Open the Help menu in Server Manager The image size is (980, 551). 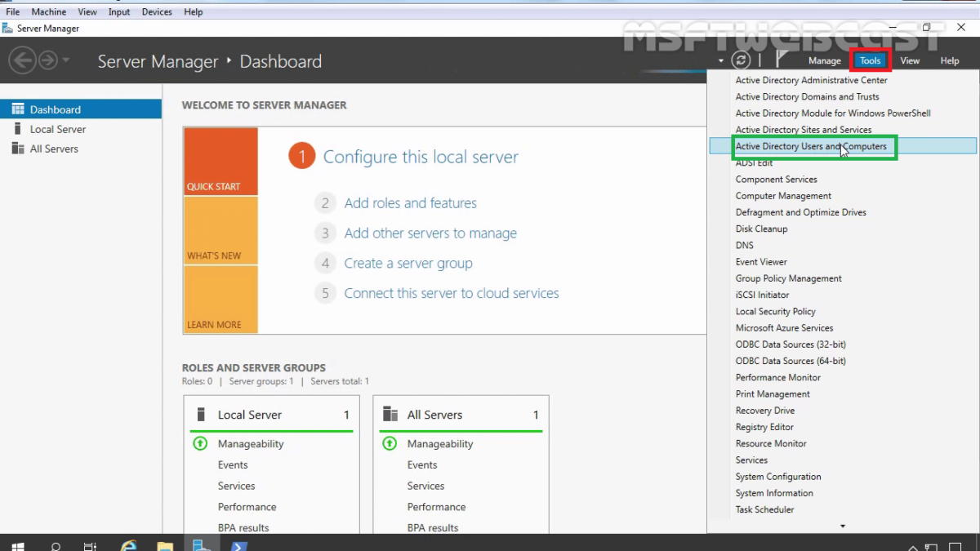point(949,60)
